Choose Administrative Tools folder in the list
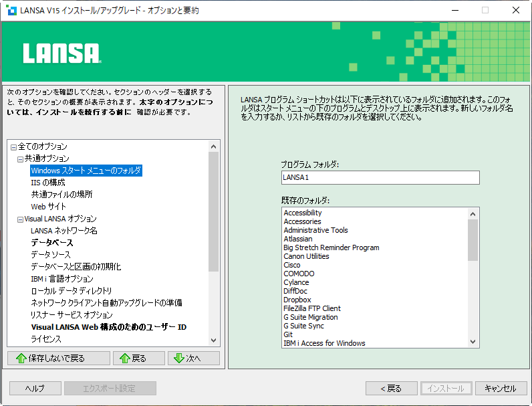The image size is (532, 406). (x=316, y=230)
